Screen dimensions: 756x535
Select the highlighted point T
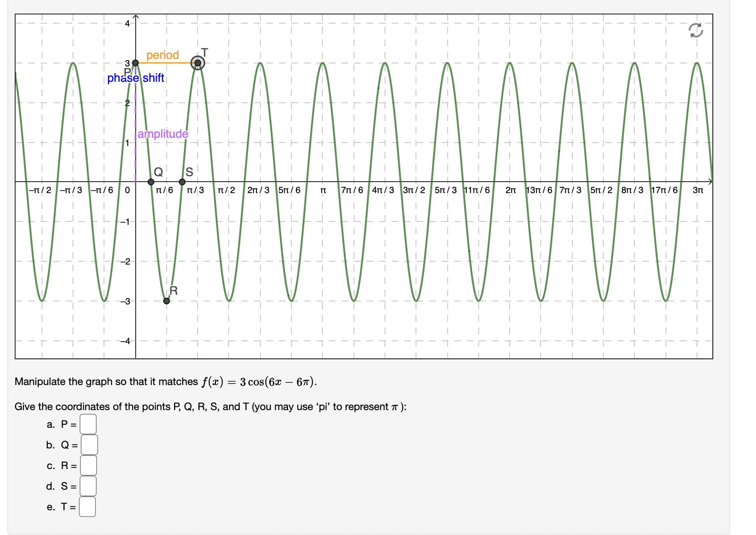coord(197,63)
